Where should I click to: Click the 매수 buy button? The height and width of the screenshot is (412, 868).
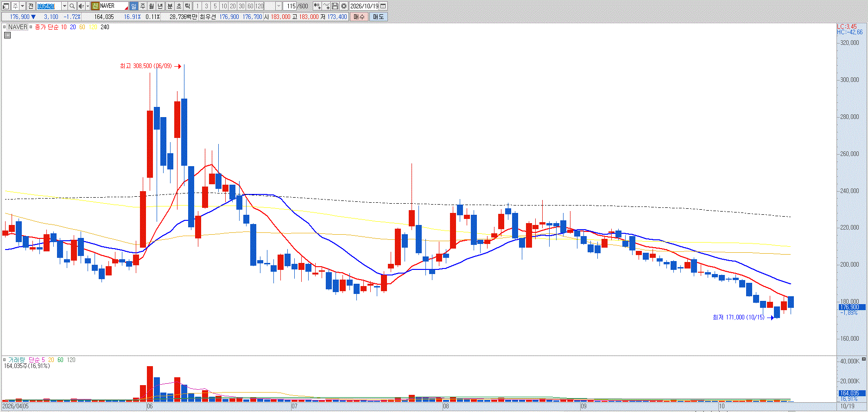359,17
